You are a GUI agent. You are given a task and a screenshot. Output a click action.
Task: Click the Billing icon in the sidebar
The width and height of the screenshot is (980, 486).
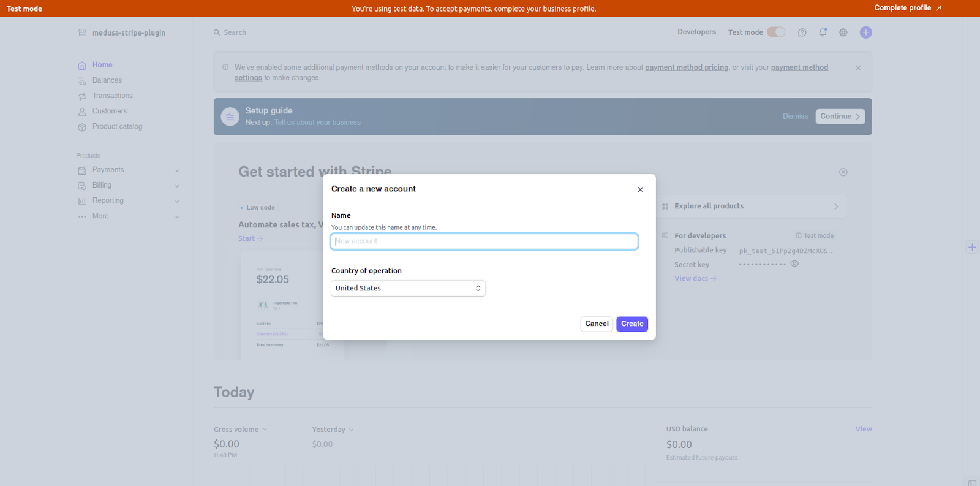(82, 186)
